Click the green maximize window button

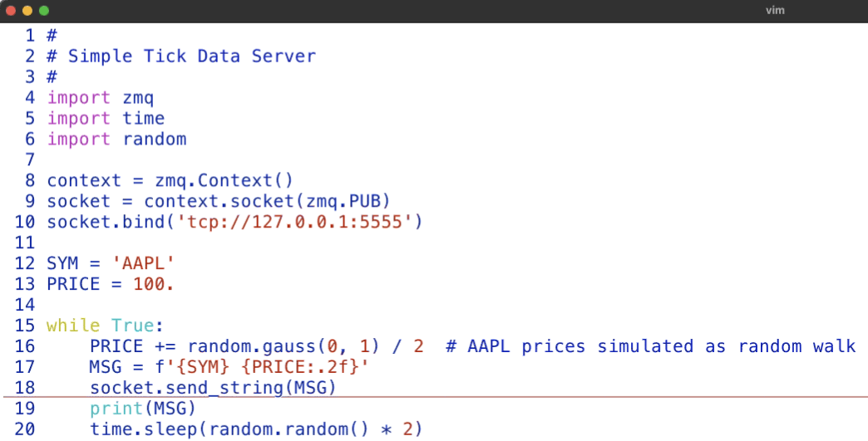click(43, 11)
